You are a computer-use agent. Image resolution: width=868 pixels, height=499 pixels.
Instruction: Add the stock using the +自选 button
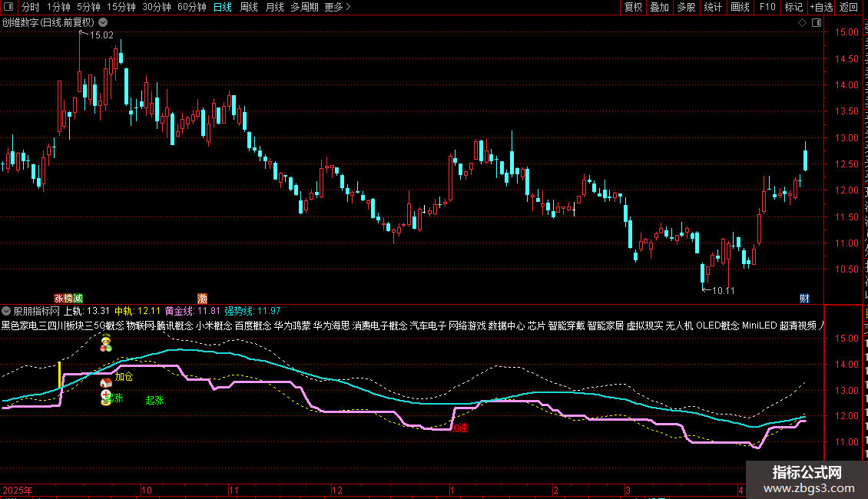(820, 7)
